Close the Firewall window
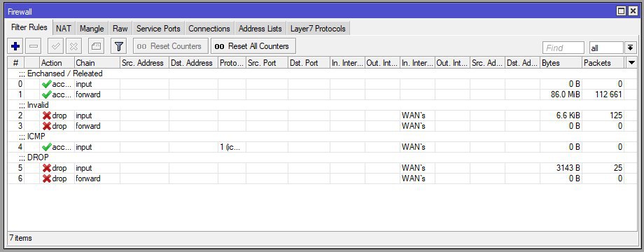The height and width of the screenshot is (252, 644). pos(633,11)
